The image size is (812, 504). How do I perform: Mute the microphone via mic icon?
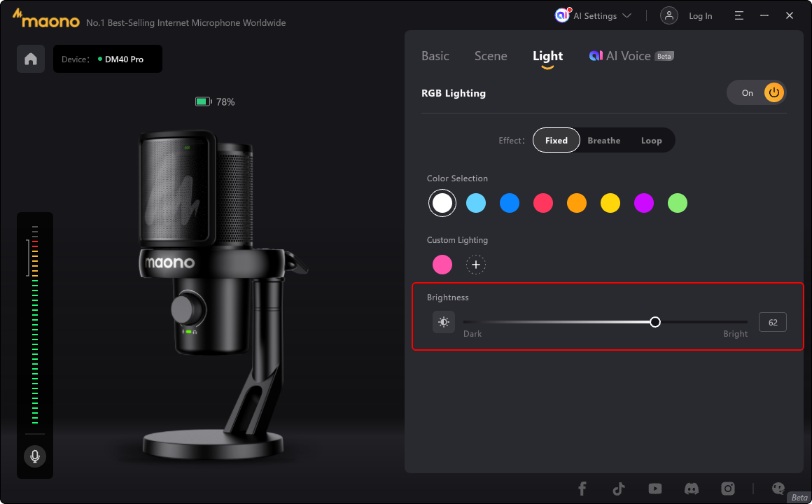(35, 456)
